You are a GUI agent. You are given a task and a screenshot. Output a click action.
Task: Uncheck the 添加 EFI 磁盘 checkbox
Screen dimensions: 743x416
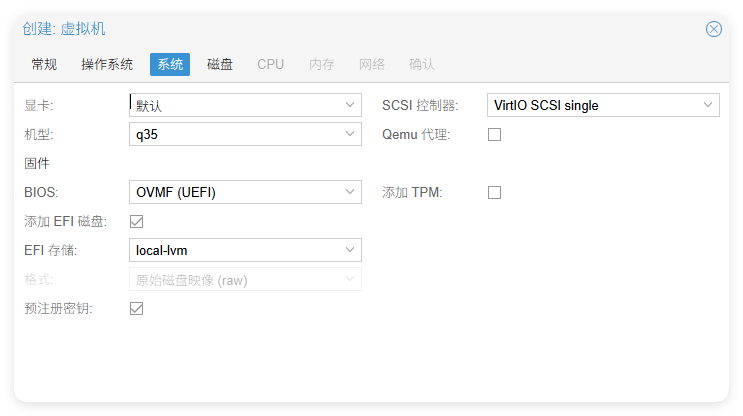tap(136, 221)
